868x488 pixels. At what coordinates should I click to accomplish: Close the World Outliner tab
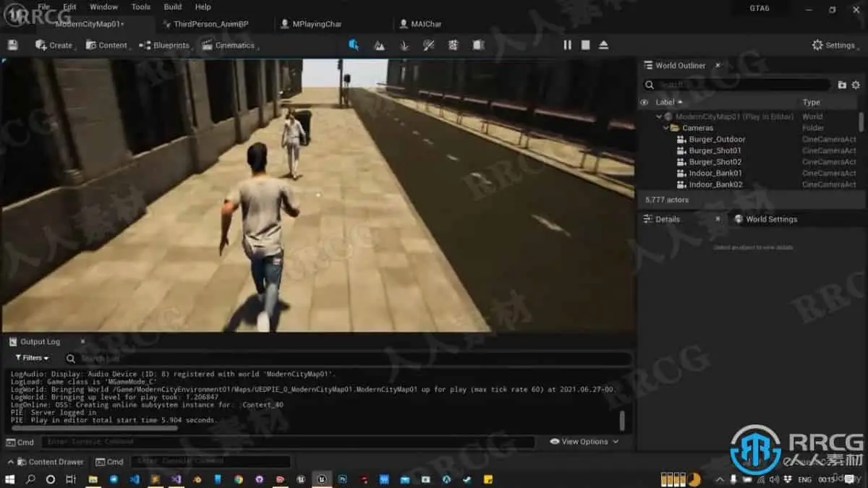(x=718, y=65)
